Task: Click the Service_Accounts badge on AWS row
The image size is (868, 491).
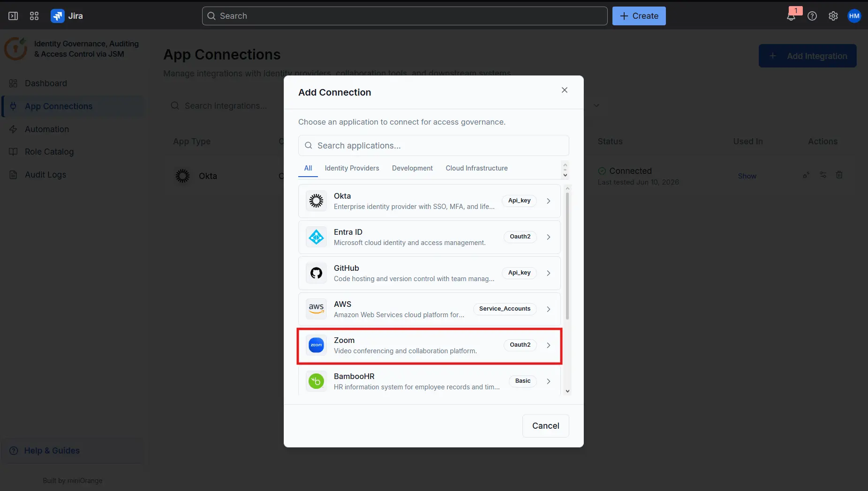Action: point(505,309)
